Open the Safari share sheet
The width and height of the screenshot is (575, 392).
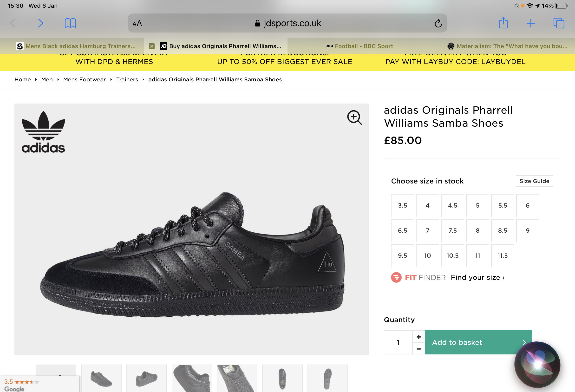pos(503,23)
